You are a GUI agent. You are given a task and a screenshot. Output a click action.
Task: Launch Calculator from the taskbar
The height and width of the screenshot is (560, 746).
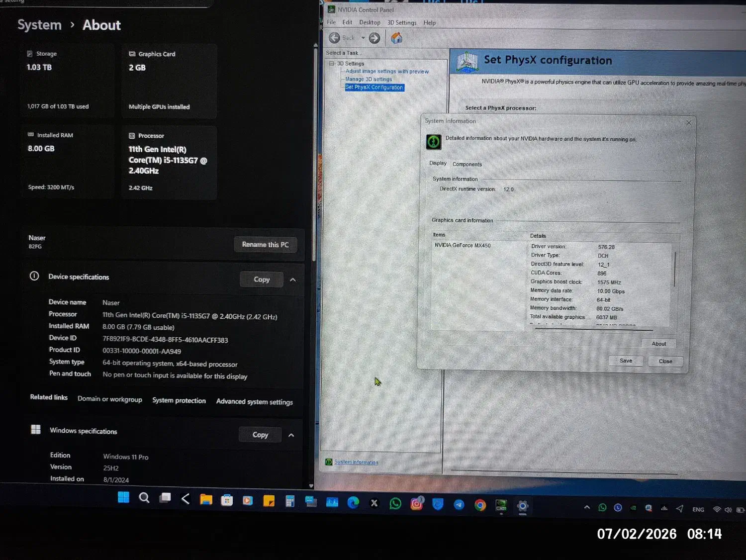(290, 501)
